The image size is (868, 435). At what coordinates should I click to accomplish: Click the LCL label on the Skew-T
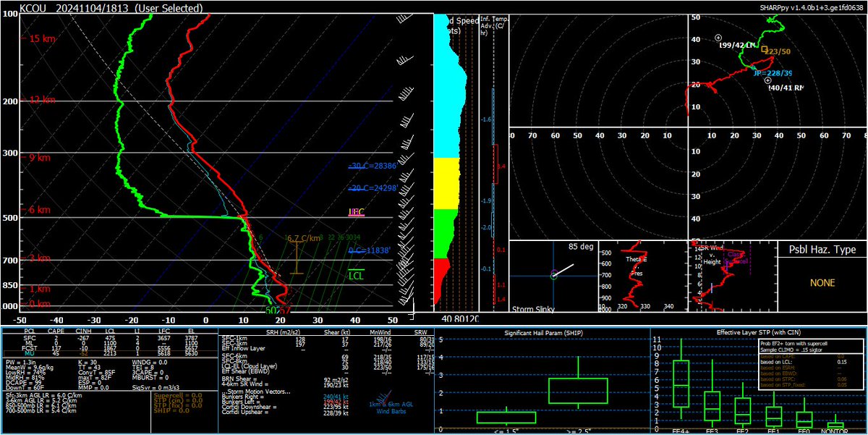pos(355,274)
